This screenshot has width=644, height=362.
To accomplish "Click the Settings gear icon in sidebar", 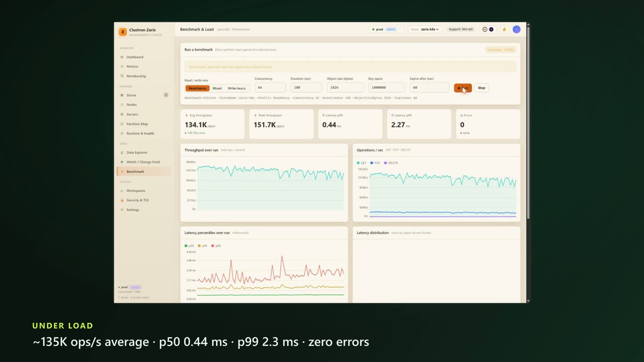I will [122, 210].
